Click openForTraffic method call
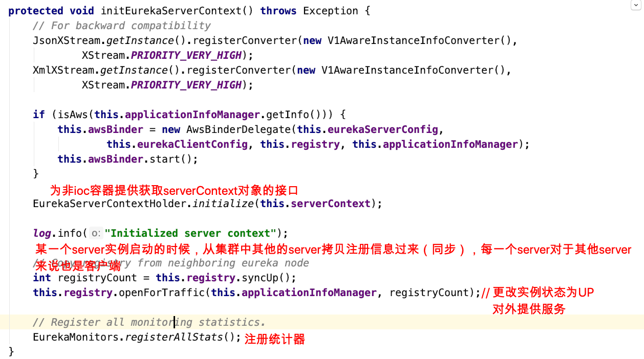Image resolution: width=644 pixels, height=359 pixels. [162, 293]
